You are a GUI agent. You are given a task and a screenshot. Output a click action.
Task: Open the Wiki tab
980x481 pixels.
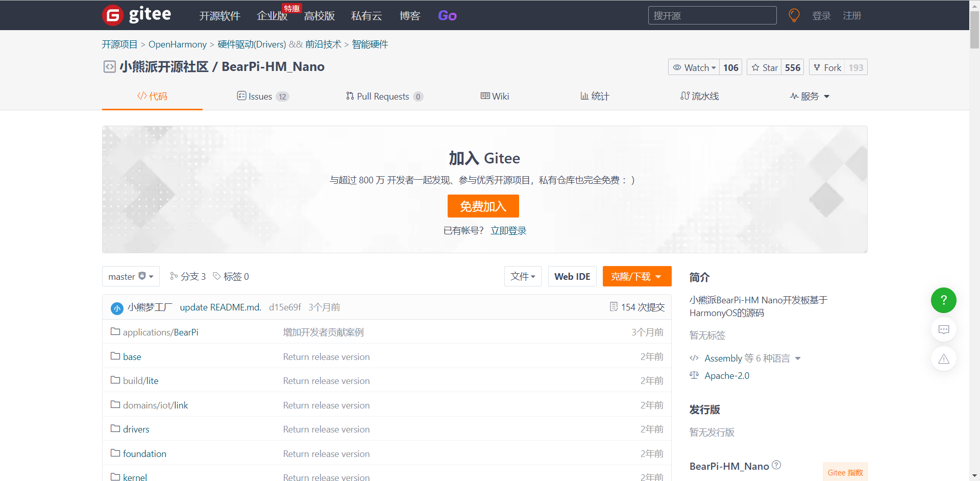point(495,96)
